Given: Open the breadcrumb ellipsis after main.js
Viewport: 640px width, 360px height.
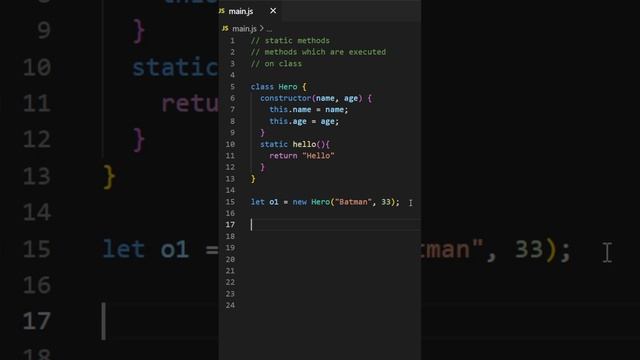Looking at the screenshot, I should [269, 29].
